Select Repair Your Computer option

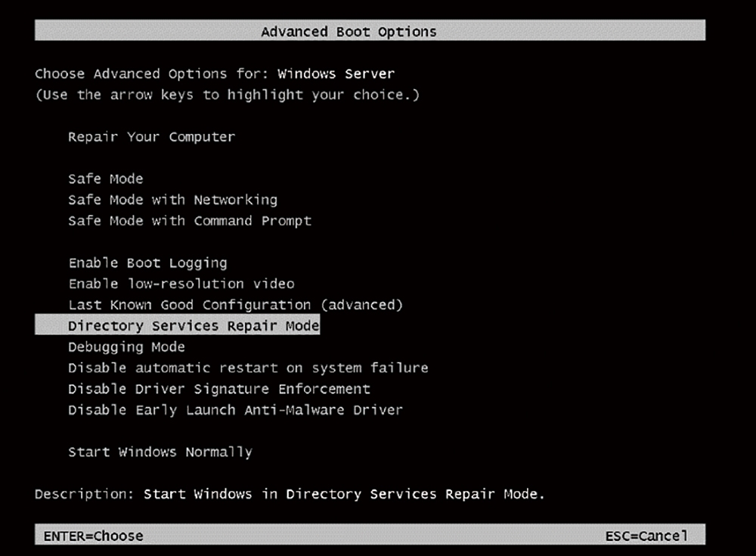coord(151,137)
